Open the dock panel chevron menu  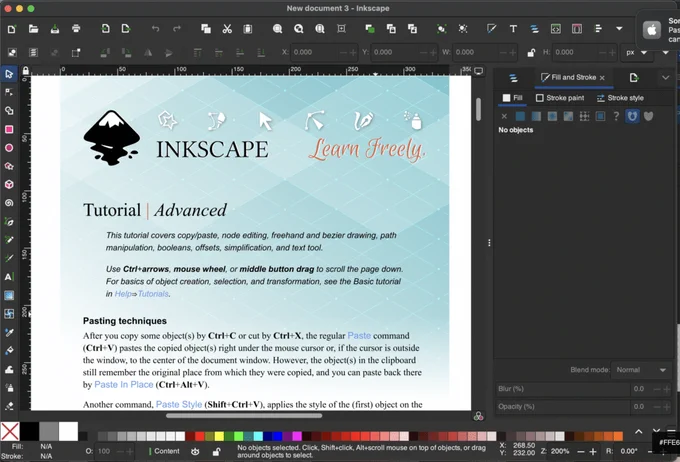point(665,78)
